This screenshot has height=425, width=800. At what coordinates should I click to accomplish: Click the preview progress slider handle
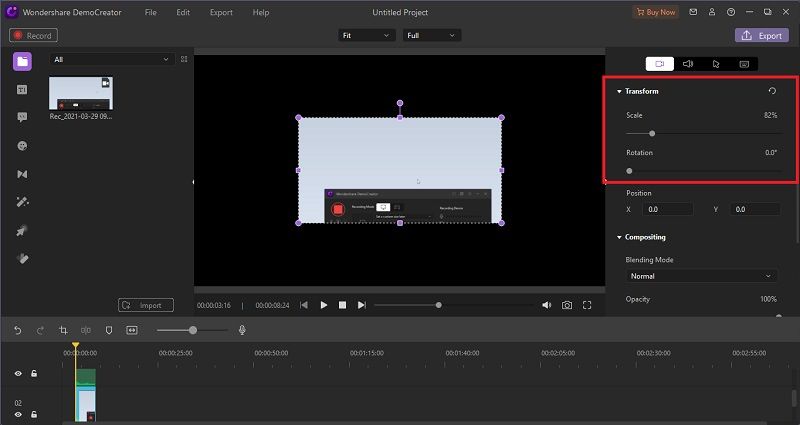pyautogui.click(x=439, y=305)
